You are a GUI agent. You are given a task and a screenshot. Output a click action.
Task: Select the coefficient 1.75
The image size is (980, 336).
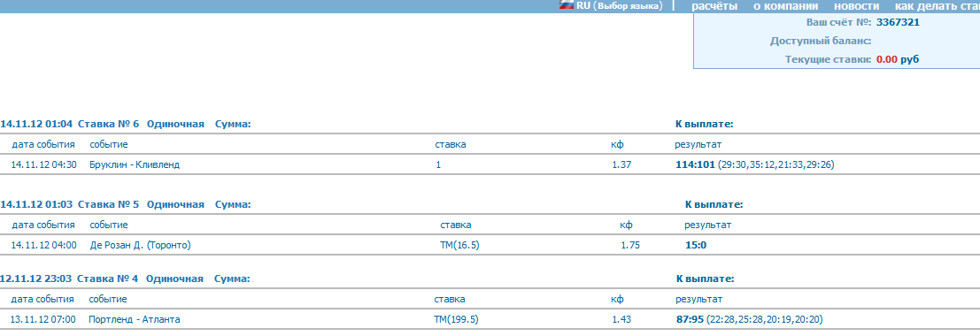(630, 246)
